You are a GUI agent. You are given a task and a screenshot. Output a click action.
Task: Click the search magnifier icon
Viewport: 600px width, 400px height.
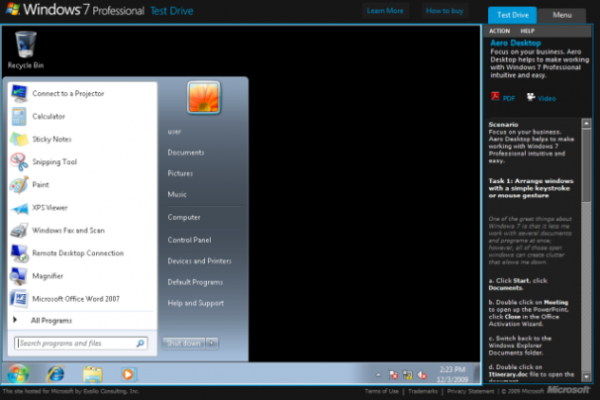click(140, 343)
